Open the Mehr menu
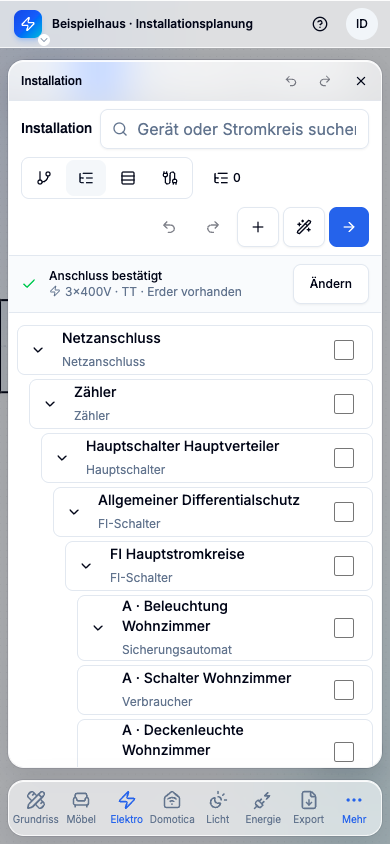The height and width of the screenshot is (844, 390). tap(354, 808)
